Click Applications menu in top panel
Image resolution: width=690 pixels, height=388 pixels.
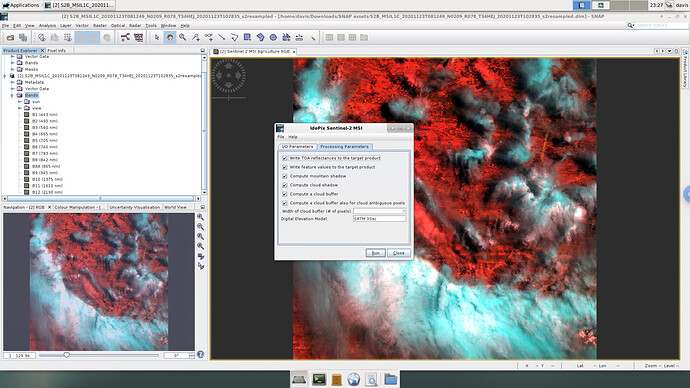[21, 5]
